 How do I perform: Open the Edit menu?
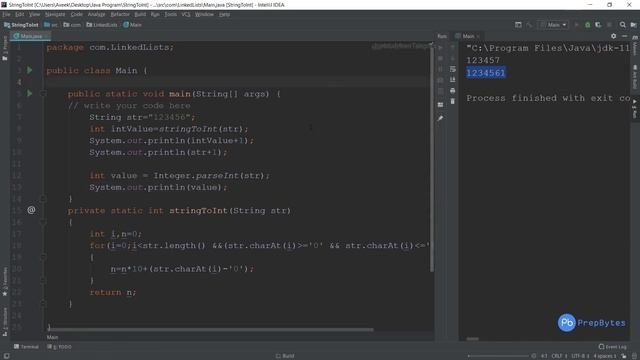coord(20,14)
